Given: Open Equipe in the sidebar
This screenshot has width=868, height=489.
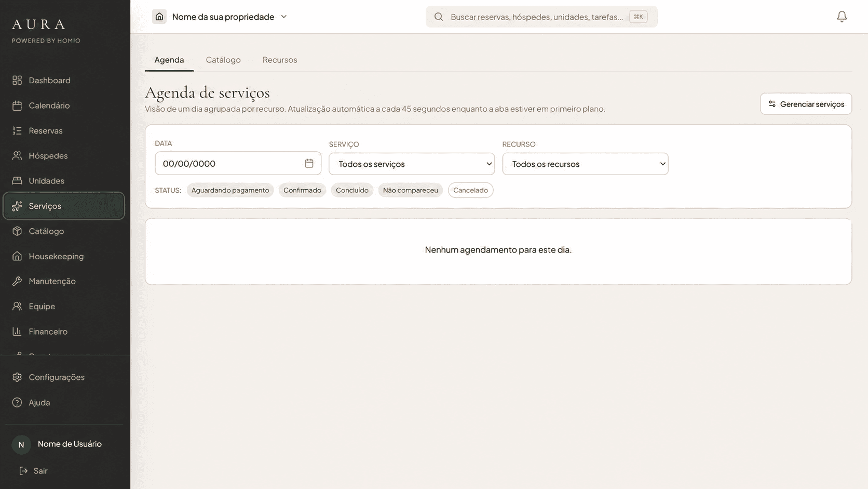Looking at the screenshot, I should coord(64,306).
